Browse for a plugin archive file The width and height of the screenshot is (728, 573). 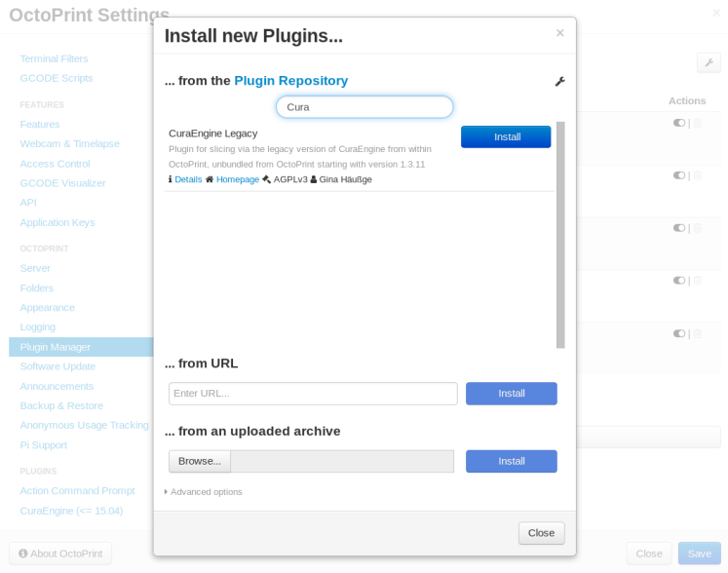(x=200, y=461)
